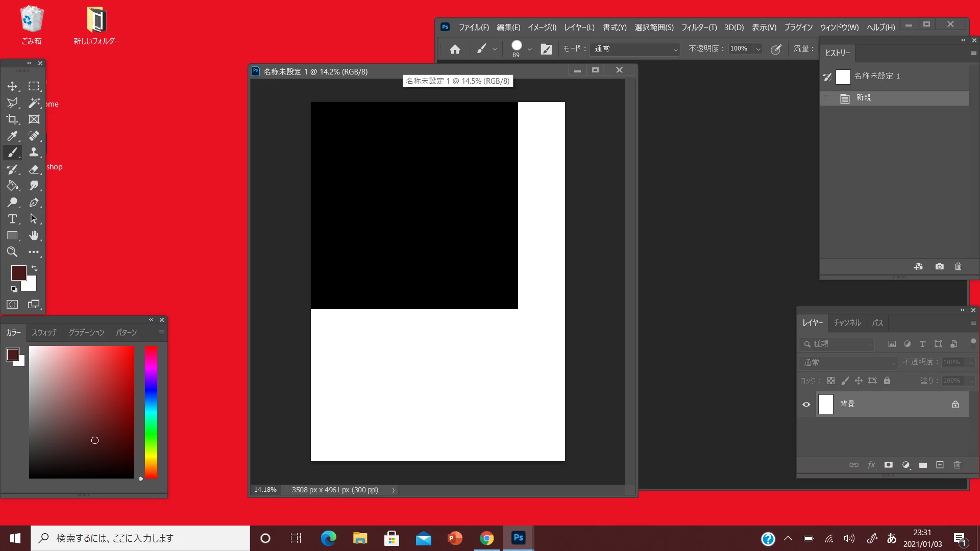Select the Magic Wand tool
The width and height of the screenshot is (980, 551).
pos(34,103)
